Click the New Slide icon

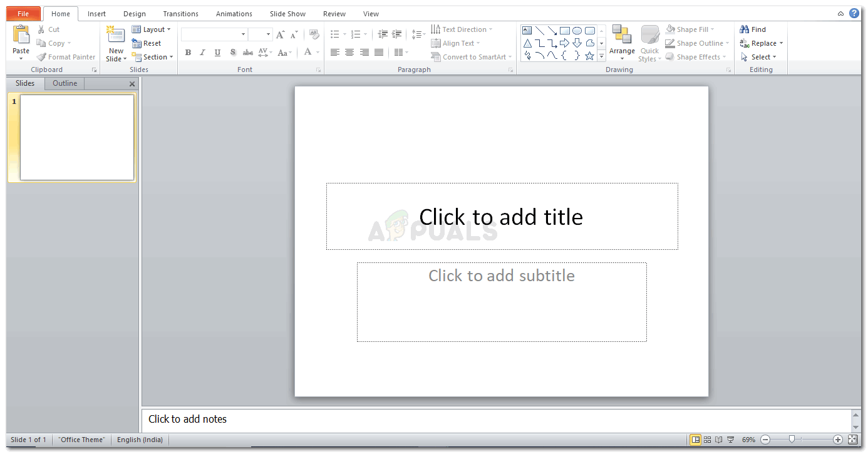pyautogui.click(x=116, y=35)
